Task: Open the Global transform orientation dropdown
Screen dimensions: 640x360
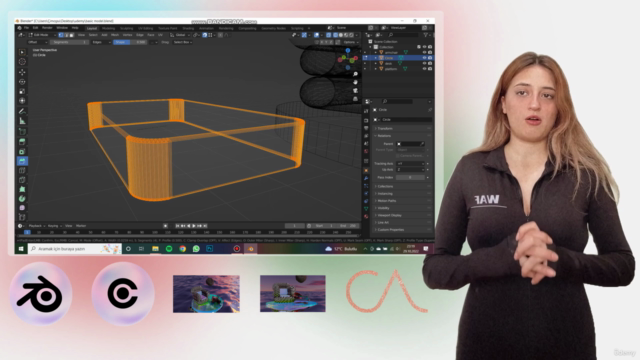Action: pyautogui.click(x=180, y=35)
